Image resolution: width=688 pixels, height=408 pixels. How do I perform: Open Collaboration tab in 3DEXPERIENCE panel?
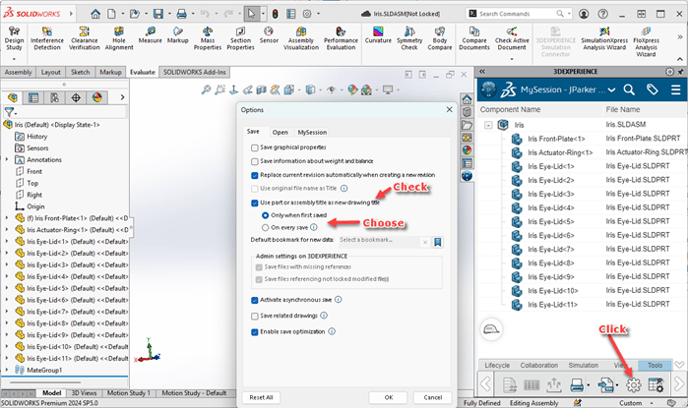539,365
